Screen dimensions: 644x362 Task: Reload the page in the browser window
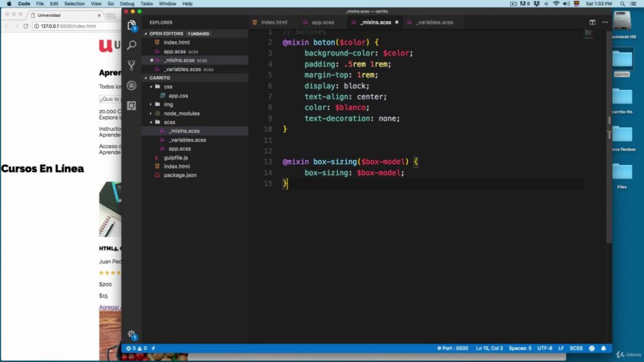click(26, 26)
